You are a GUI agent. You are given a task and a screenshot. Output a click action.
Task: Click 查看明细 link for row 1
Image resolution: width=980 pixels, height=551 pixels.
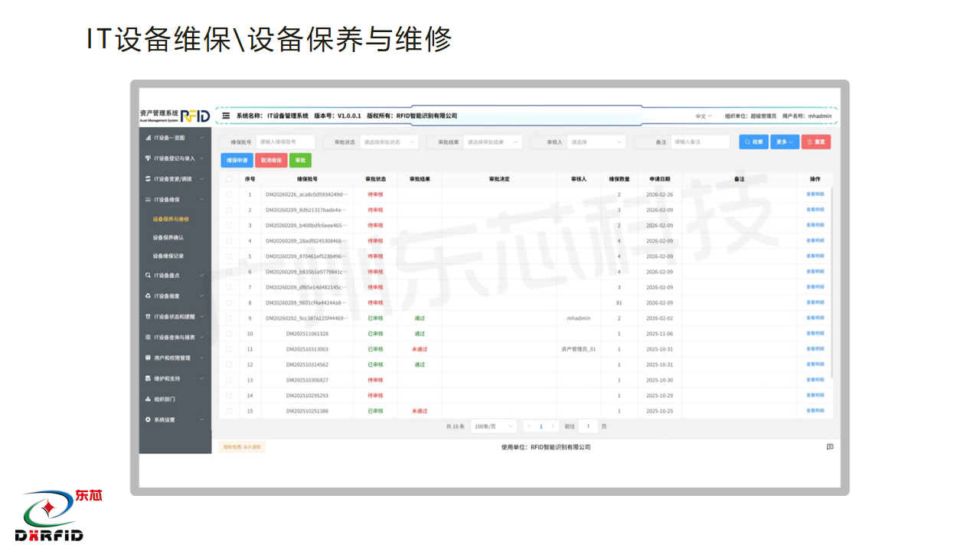coord(815,194)
